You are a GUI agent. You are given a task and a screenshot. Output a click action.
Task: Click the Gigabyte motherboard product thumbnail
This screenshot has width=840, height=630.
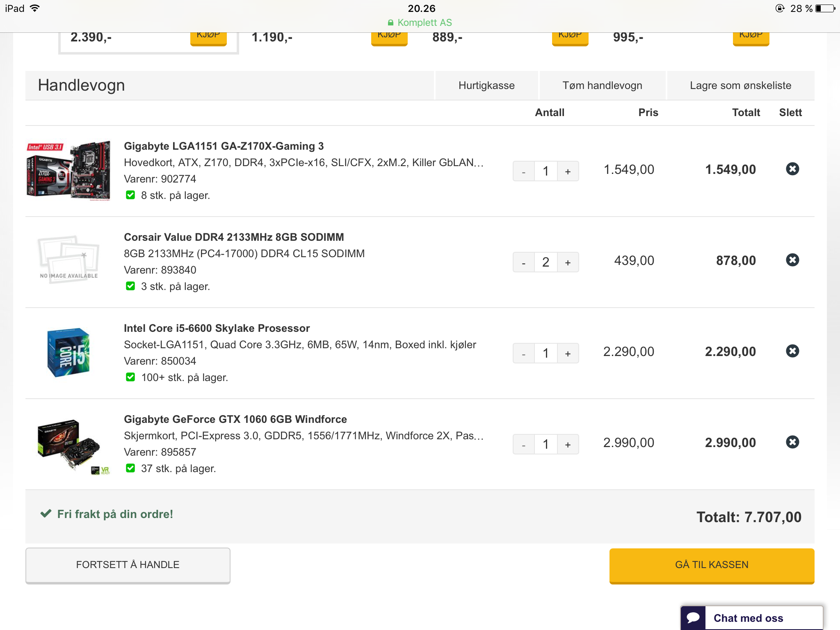[68, 171]
